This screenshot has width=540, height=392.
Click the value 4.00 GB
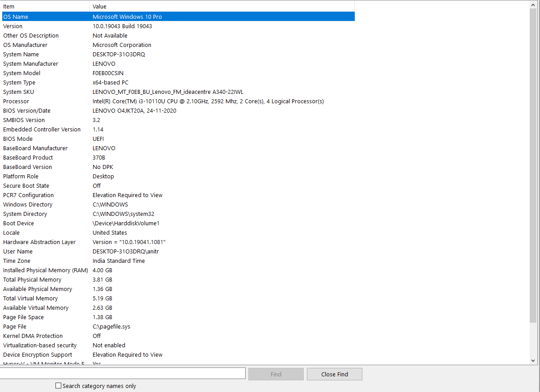[102, 270]
